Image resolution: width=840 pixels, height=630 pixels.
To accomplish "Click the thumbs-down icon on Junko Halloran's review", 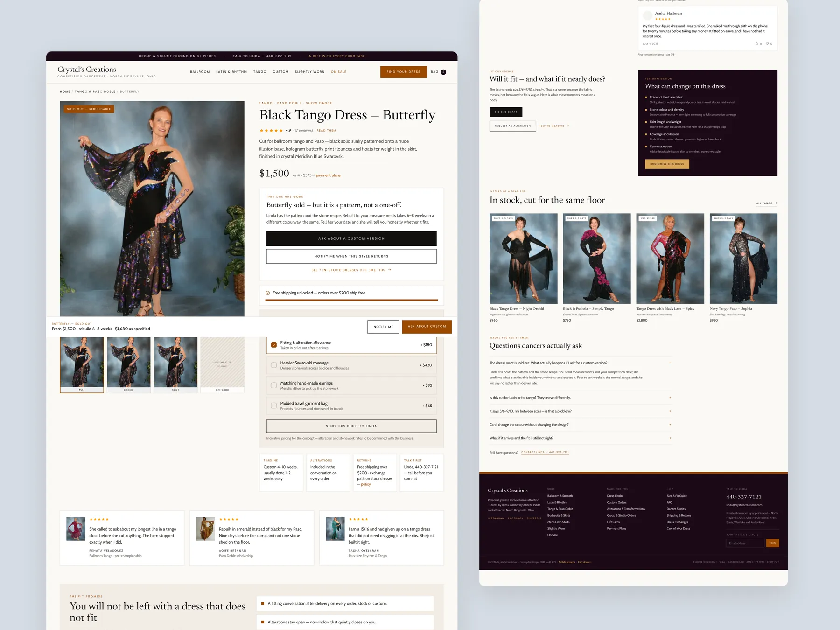I will pyautogui.click(x=767, y=44).
